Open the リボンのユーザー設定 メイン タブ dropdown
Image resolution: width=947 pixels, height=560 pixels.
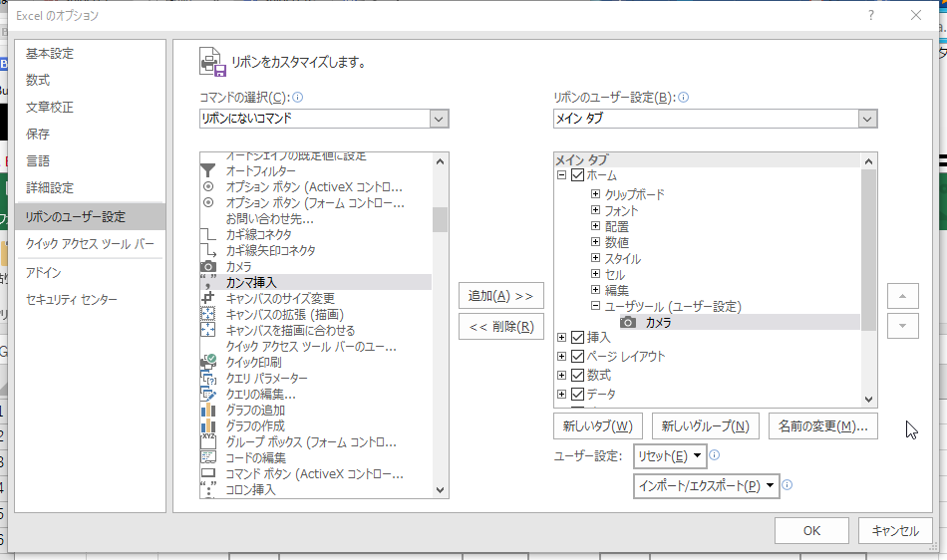pyautogui.click(x=867, y=119)
